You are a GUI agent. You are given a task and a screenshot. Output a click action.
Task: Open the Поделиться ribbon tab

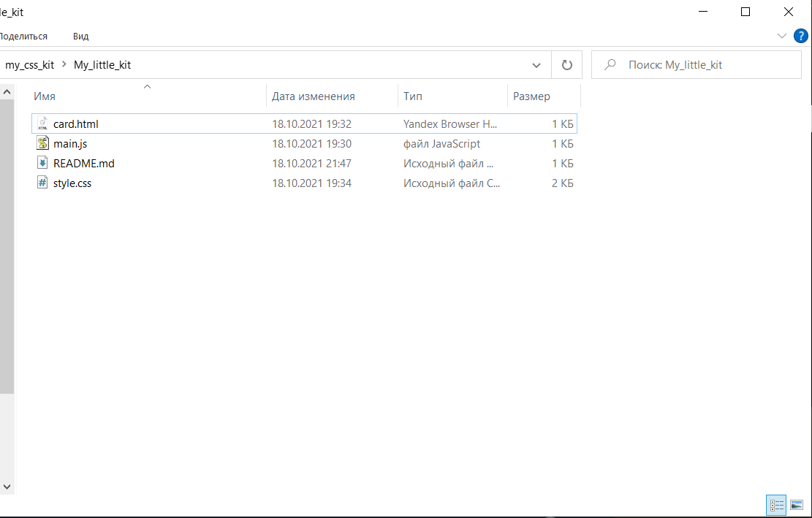[x=23, y=37]
